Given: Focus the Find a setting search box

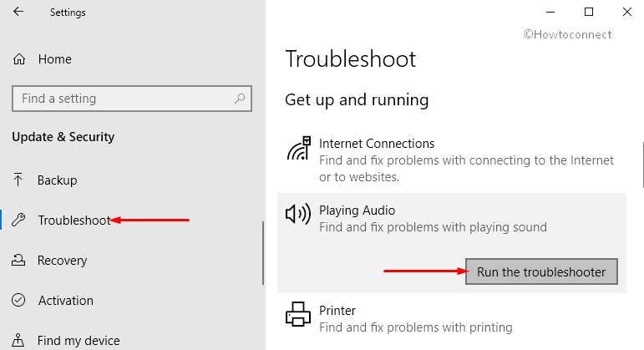Looking at the screenshot, I should click(x=132, y=99).
